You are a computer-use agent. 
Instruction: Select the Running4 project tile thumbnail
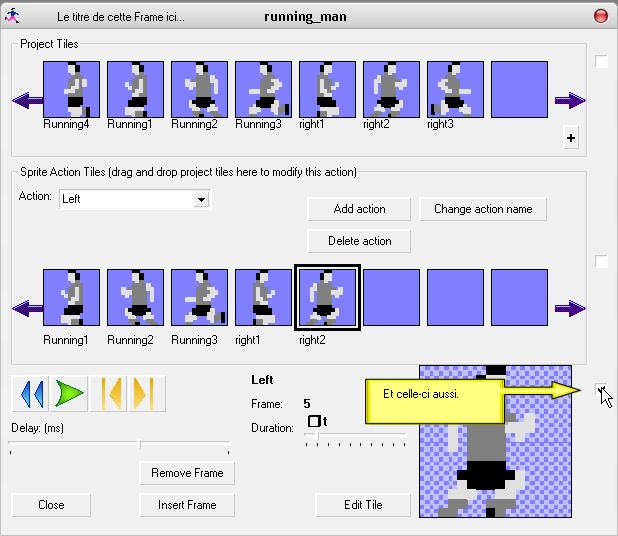pos(71,89)
